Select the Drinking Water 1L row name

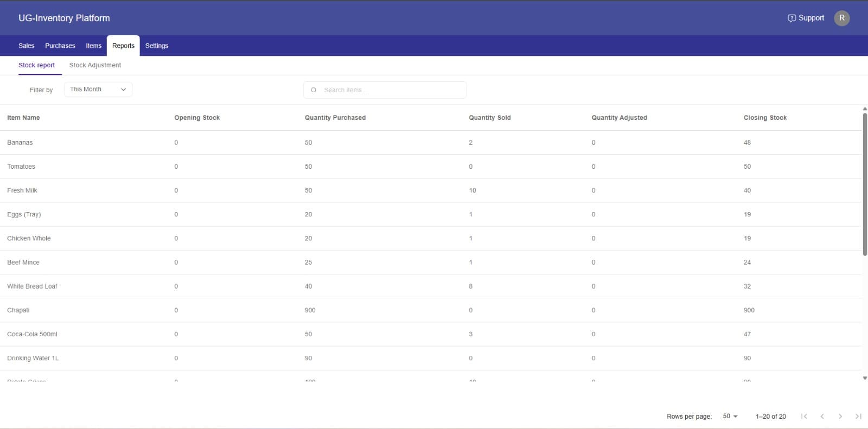[x=33, y=358]
